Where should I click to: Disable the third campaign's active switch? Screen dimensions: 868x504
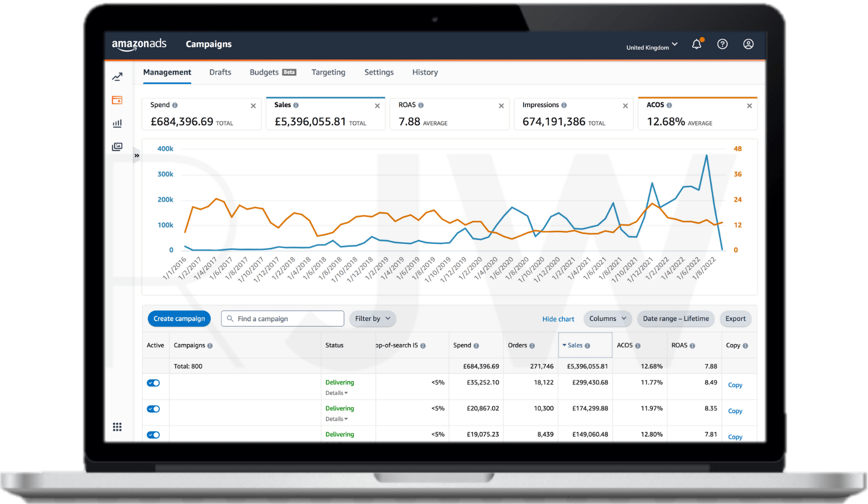(153, 435)
